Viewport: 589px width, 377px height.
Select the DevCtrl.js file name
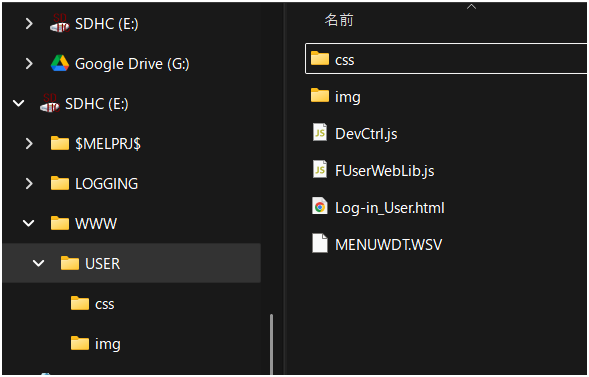(366, 134)
